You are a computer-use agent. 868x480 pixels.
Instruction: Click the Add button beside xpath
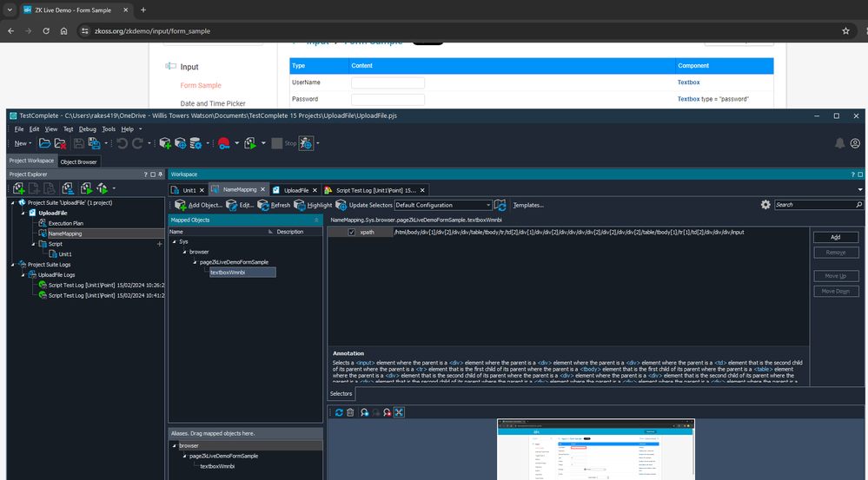click(x=835, y=237)
